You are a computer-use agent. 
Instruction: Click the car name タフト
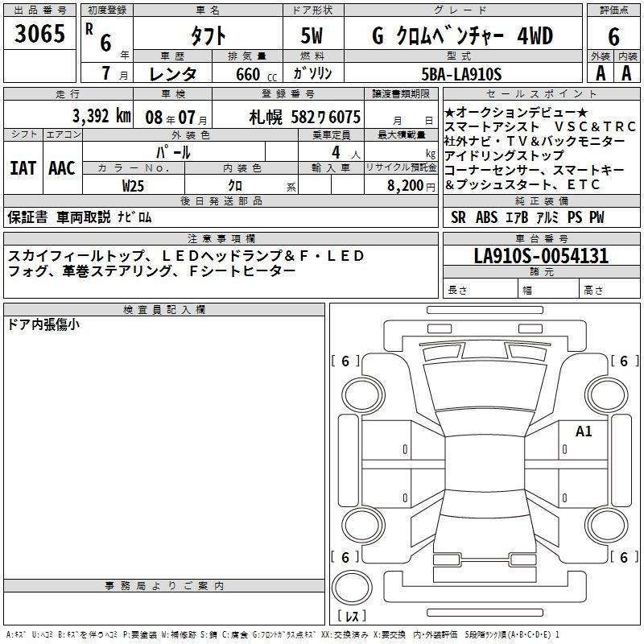pos(207,35)
